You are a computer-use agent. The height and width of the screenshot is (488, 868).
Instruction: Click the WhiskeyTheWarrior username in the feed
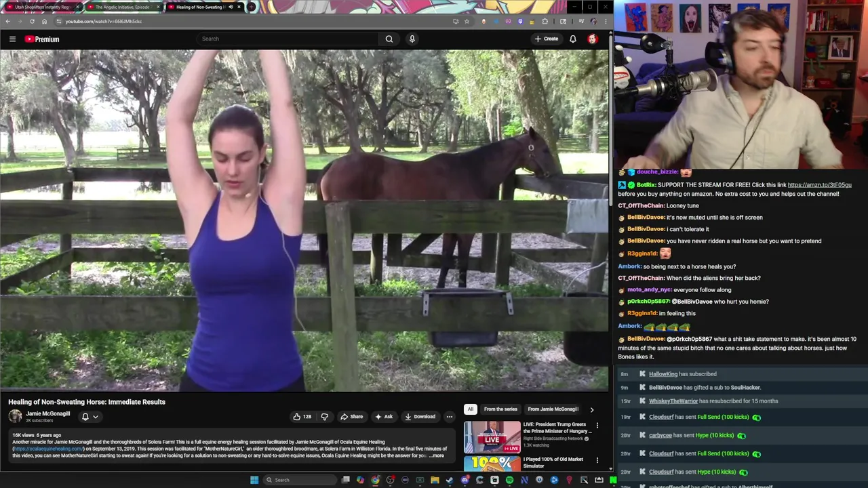pos(673,401)
